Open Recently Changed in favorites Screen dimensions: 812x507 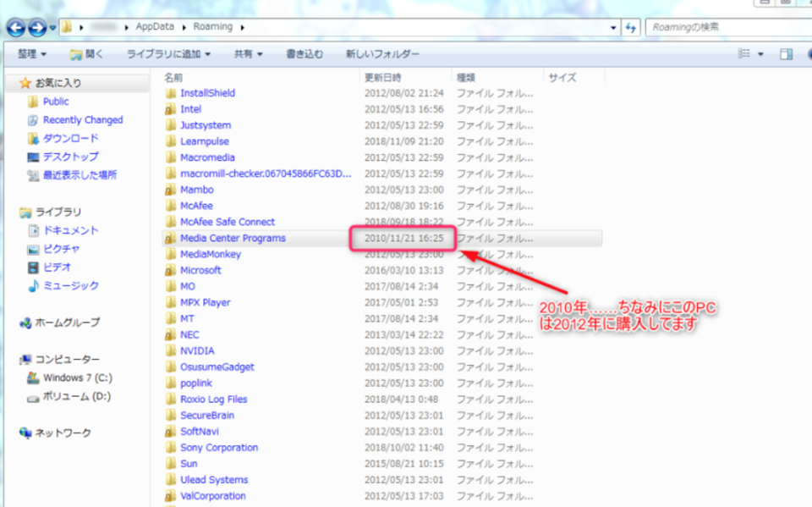tap(83, 119)
